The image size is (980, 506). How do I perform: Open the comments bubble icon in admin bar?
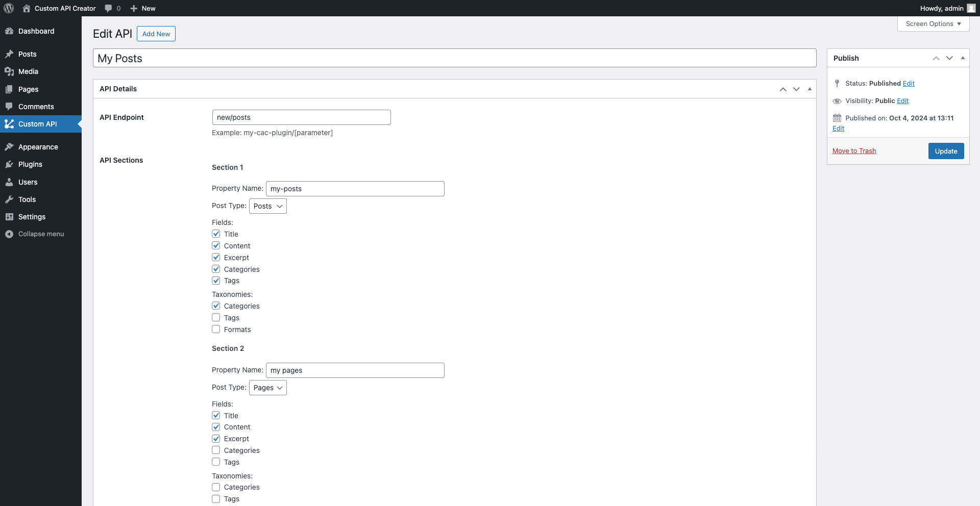pyautogui.click(x=108, y=8)
